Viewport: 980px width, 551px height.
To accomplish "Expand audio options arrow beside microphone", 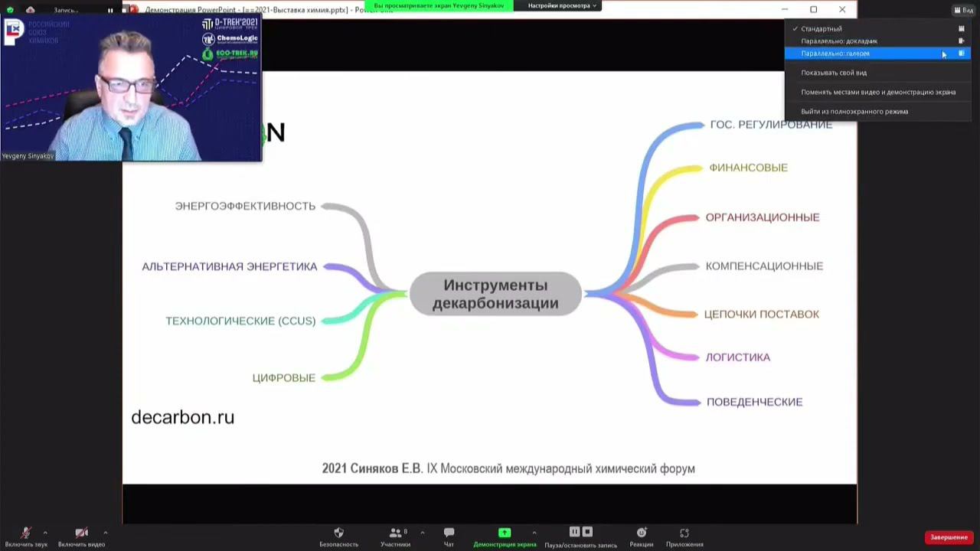I will pos(45,533).
